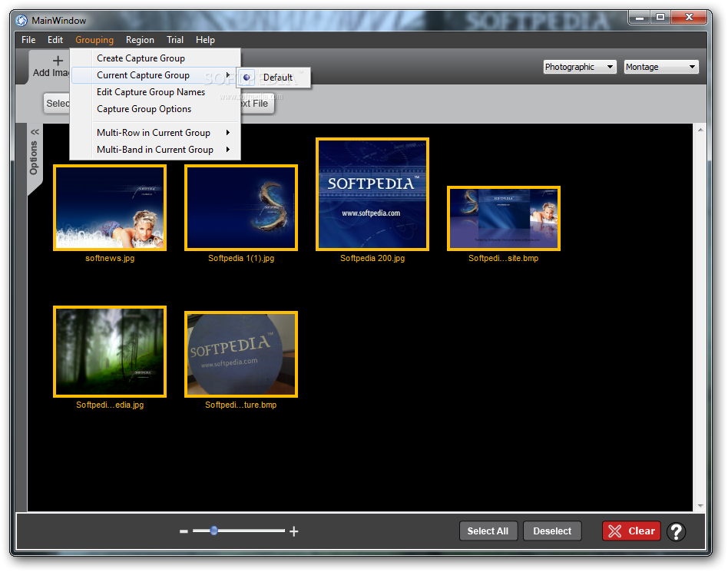Open the Help menu

point(205,40)
